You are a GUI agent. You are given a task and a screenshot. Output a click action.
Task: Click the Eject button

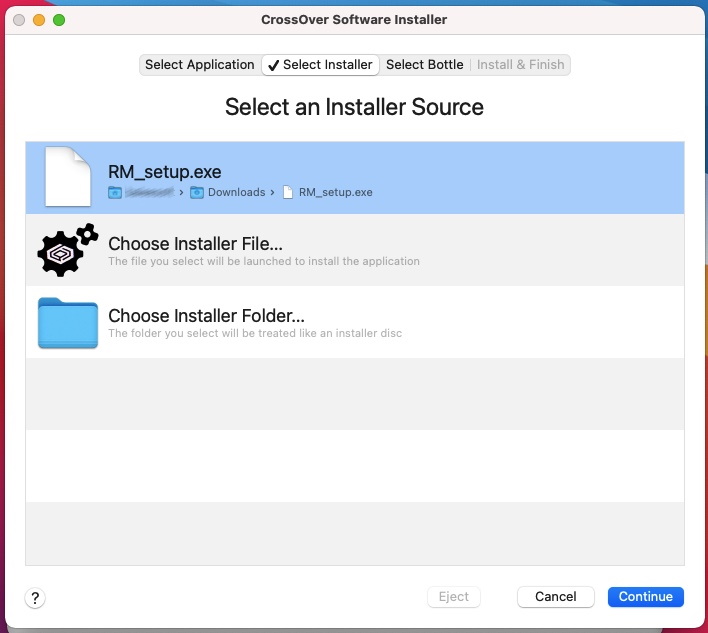[453, 596]
